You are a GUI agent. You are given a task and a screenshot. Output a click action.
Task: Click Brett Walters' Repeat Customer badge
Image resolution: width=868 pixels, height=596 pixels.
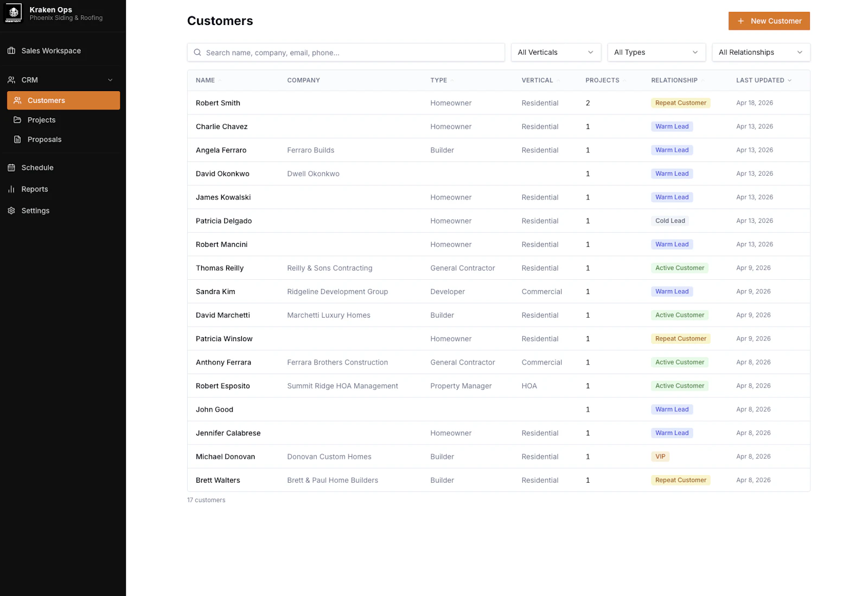(x=681, y=480)
